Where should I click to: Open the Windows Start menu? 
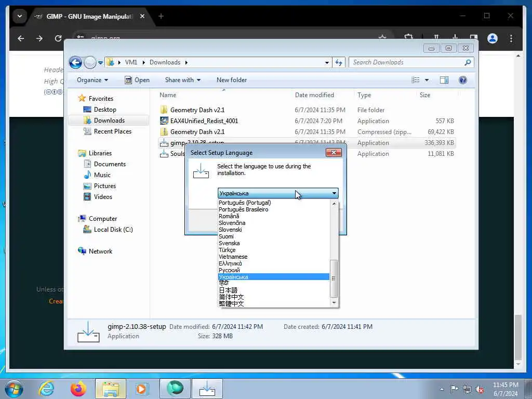[x=14, y=389]
